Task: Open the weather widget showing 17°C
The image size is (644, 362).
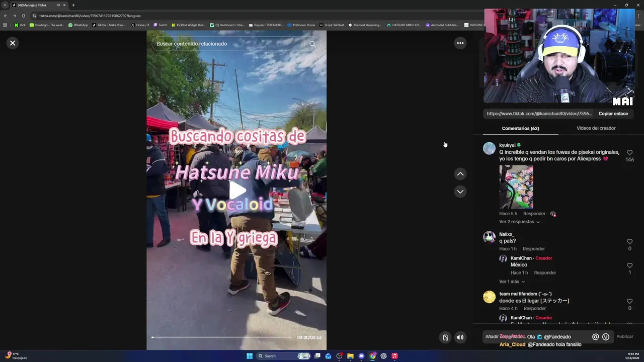Action: [x=16, y=356]
